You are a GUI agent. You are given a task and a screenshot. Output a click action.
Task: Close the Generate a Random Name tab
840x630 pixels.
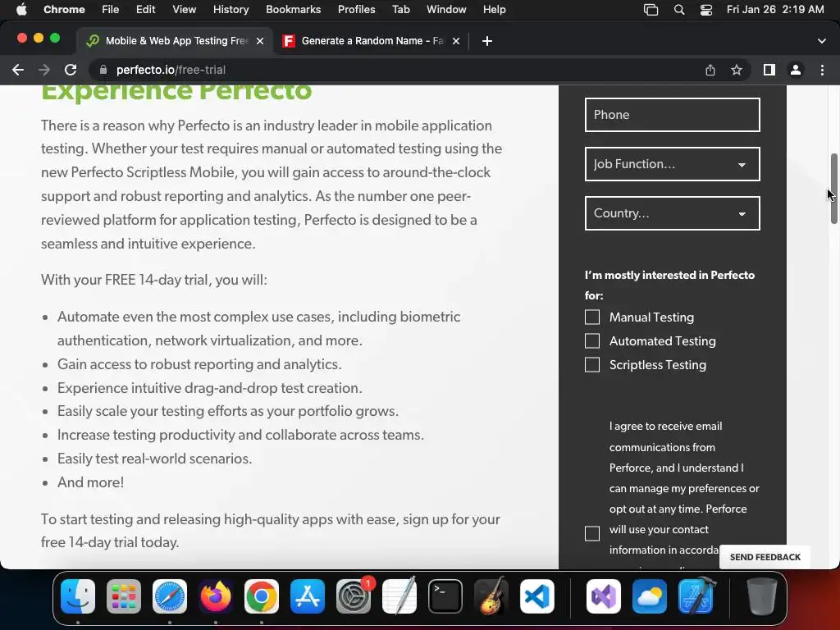(456, 41)
